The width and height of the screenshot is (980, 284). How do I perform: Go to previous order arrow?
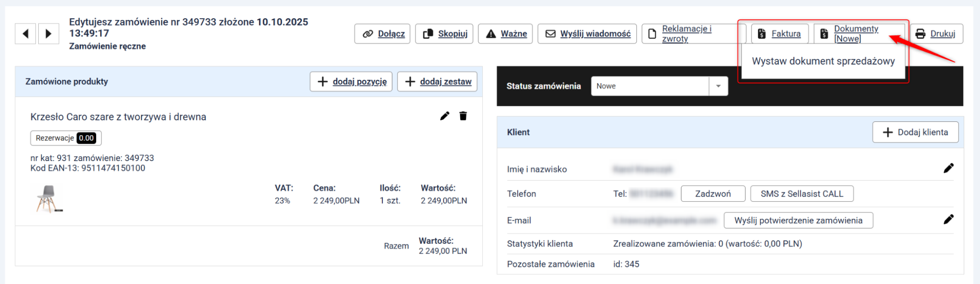coord(25,34)
